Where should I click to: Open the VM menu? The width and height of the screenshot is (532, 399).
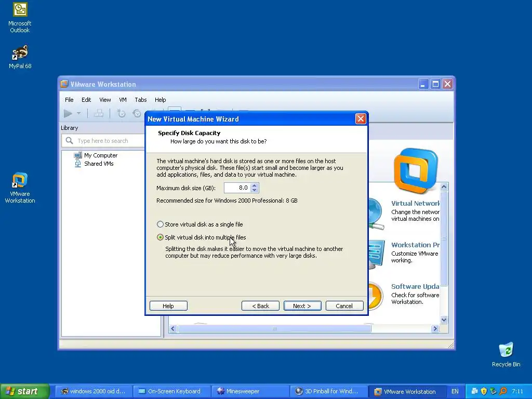pyautogui.click(x=123, y=100)
